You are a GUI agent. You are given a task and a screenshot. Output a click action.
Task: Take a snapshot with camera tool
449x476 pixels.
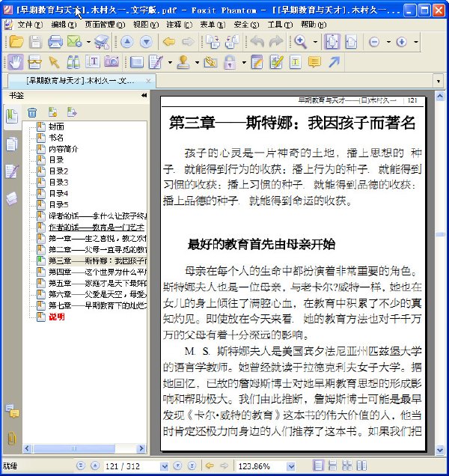point(112,62)
